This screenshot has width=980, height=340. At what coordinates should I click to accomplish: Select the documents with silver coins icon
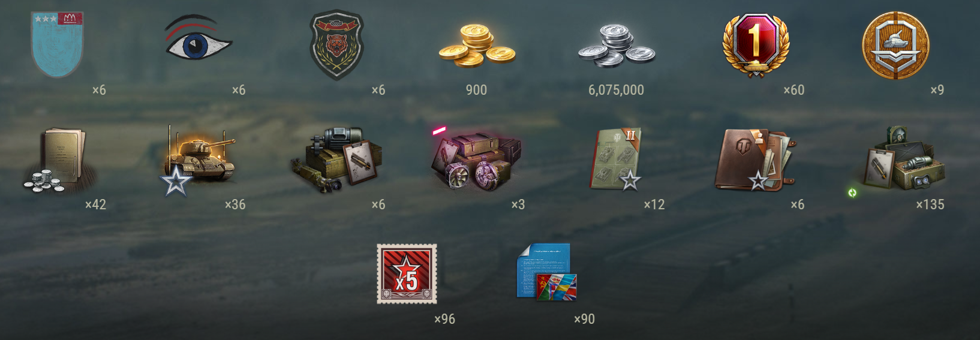pos(60,161)
